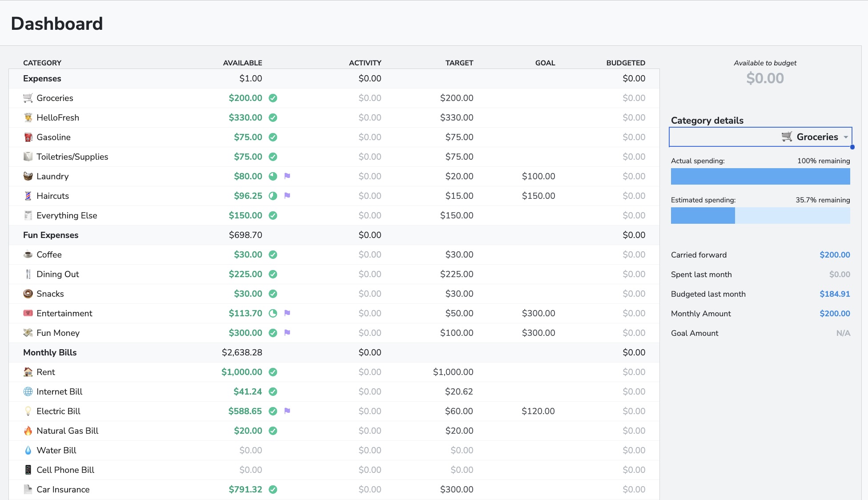Click the Carried forward $200.00 amount
Viewport: 868px width, 500px height.
click(834, 255)
